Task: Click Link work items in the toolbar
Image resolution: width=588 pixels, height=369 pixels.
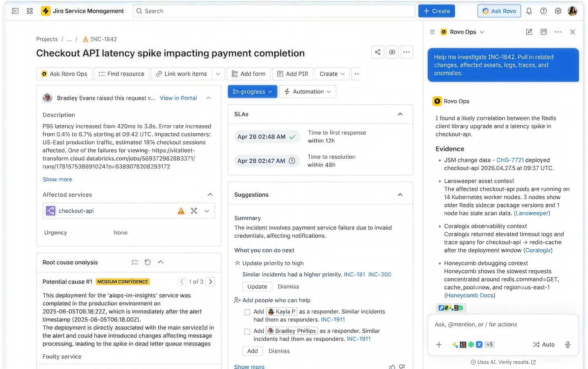Action: click(182, 74)
